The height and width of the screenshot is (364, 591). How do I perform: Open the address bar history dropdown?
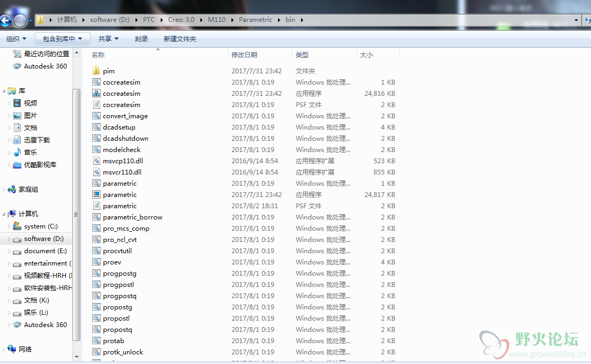click(x=577, y=20)
